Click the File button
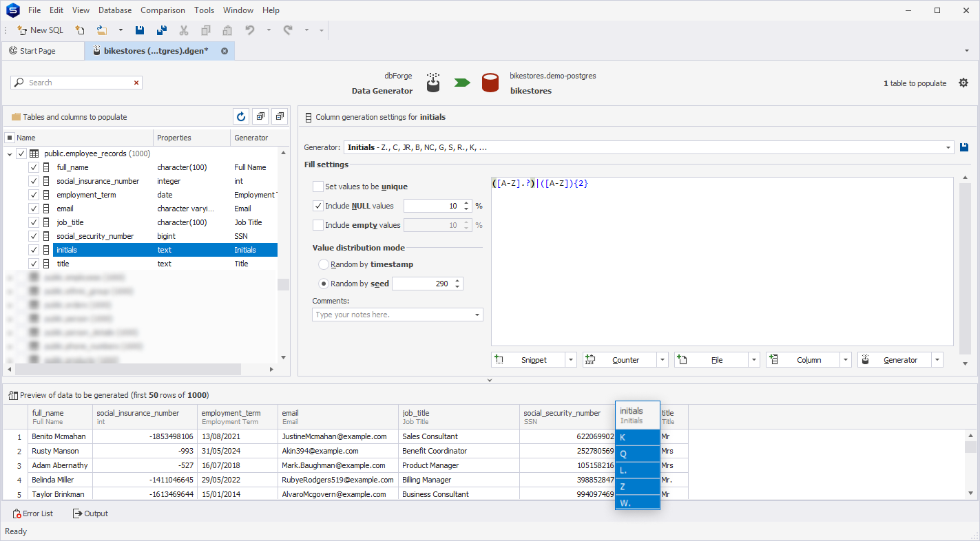Image resolution: width=980 pixels, height=541 pixels. [711, 360]
